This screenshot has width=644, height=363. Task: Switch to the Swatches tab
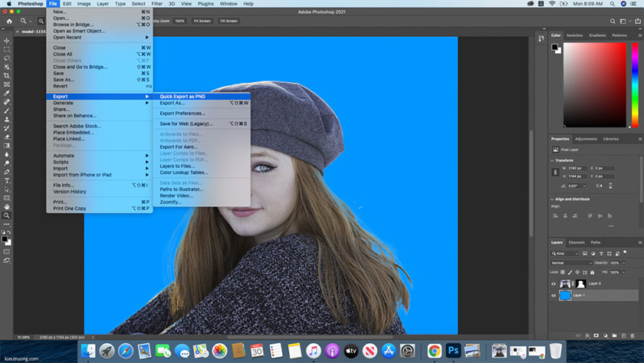click(574, 35)
